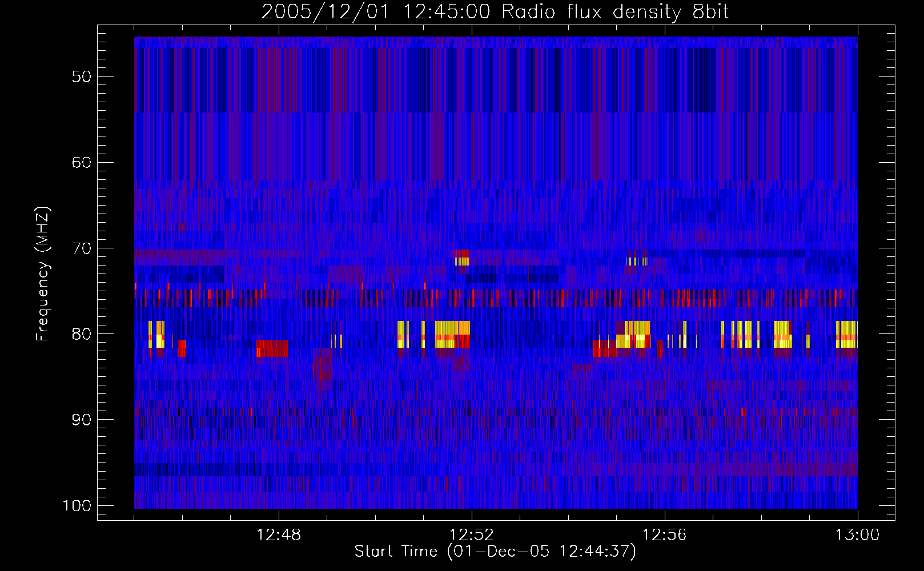Click the '60' frequency tick label
924x571 pixels.
(82, 162)
